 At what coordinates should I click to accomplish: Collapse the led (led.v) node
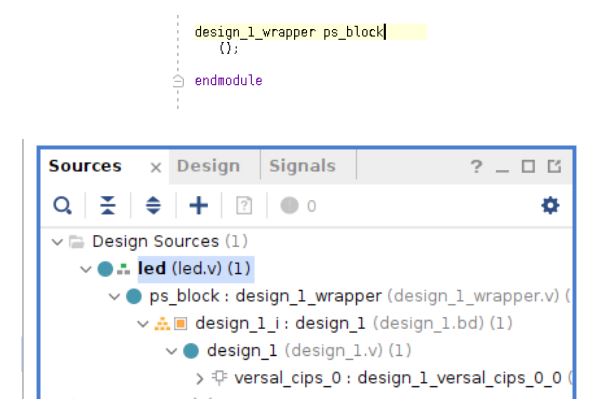(86, 269)
